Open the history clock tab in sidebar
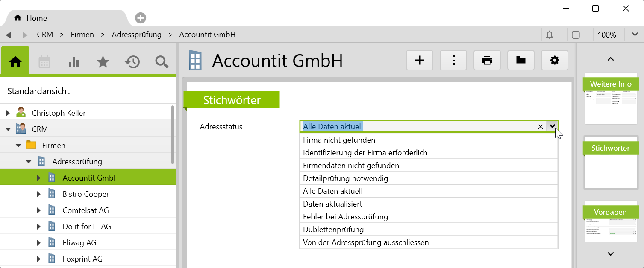 pyautogui.click(x=132, y=62)
